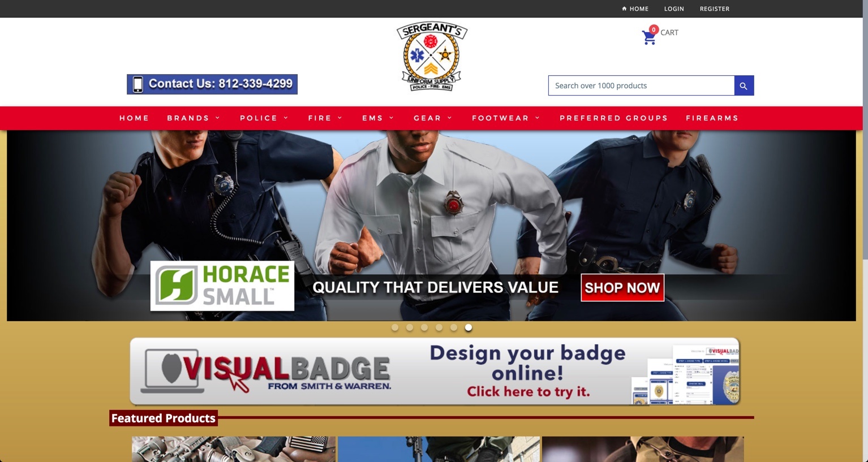
Task: Expand FIRE dropdown chevron
Action: click(340, 118)
